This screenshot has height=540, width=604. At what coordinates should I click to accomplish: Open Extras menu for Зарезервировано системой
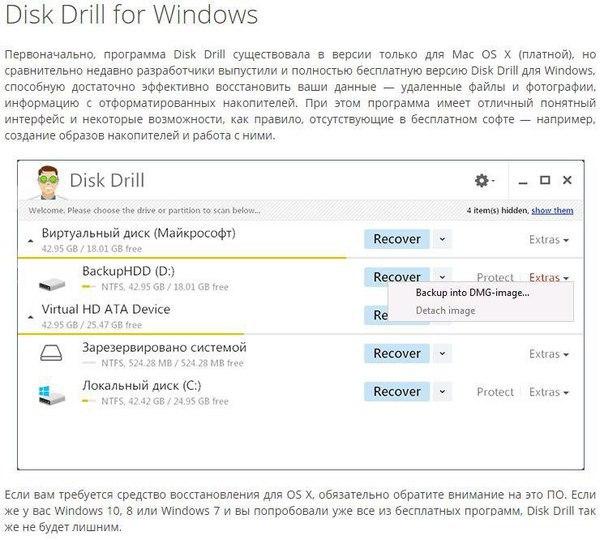click(549, 354)
